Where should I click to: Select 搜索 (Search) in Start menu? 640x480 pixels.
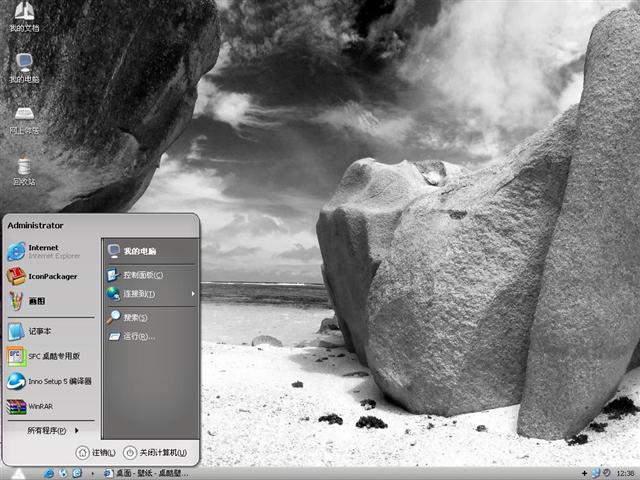134,317
